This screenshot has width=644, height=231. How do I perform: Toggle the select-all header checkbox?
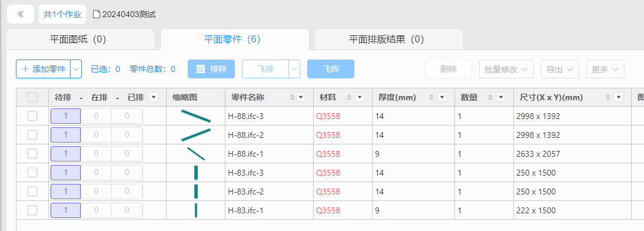pos(32,97)
